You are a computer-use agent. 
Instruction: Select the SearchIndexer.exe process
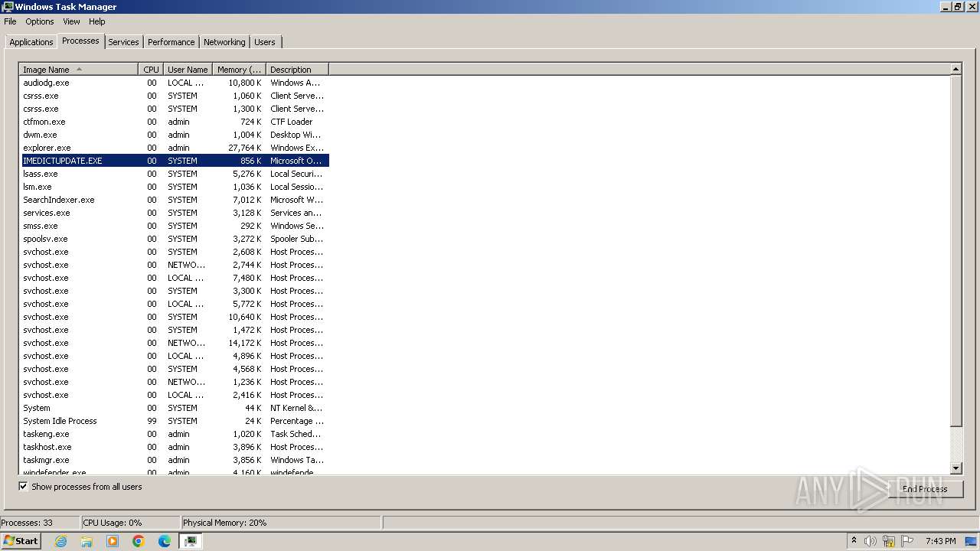[x=175, y=200]
